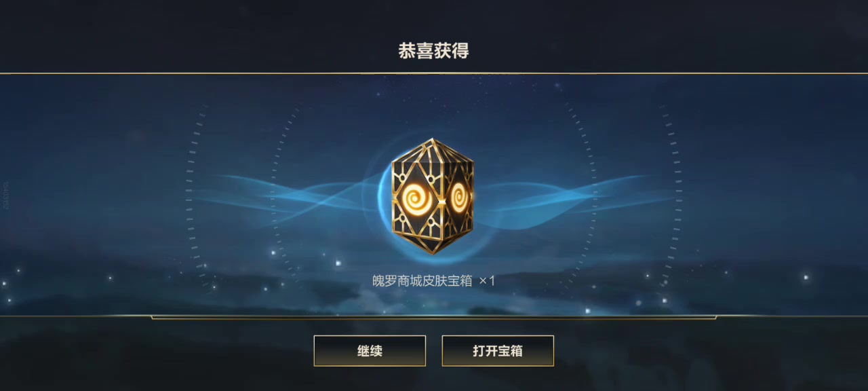
Task: Tap the 继续 continue button
Action: (x=370, y=351)
